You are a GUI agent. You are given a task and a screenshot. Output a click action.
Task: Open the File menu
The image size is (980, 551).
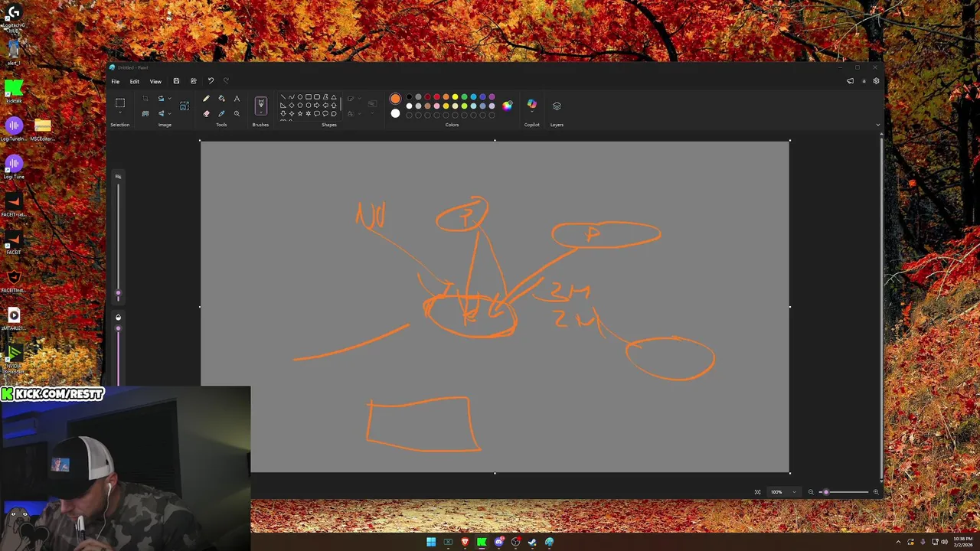[x=116, y=81]
